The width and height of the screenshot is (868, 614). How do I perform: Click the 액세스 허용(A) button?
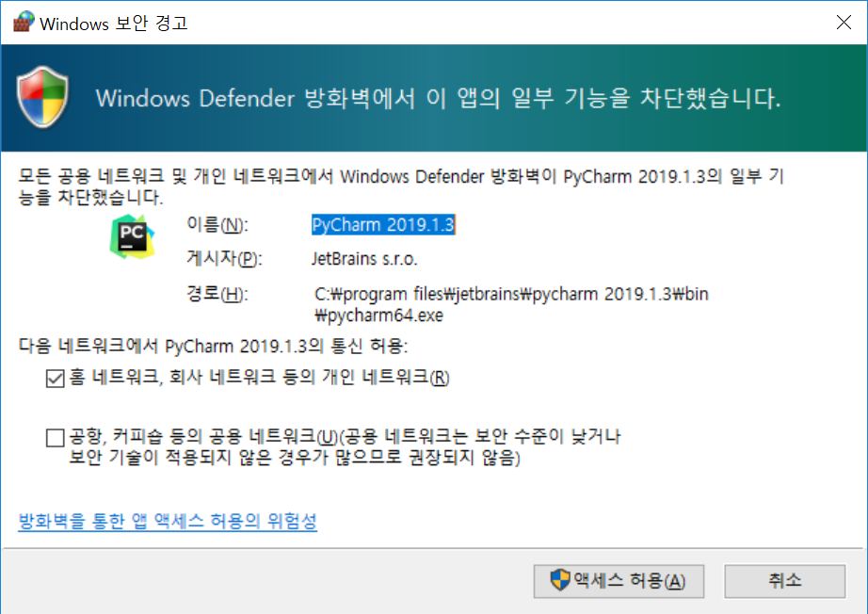[x=619, y=581]
